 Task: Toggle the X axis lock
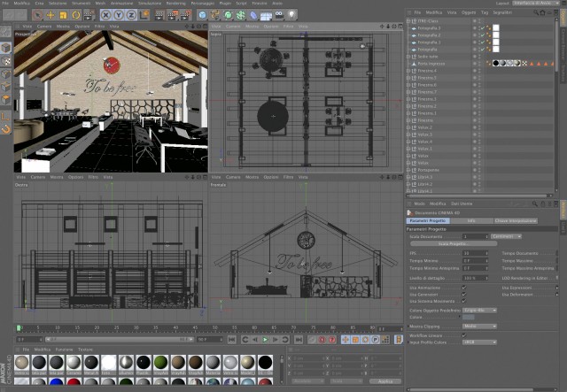point(105,15)
